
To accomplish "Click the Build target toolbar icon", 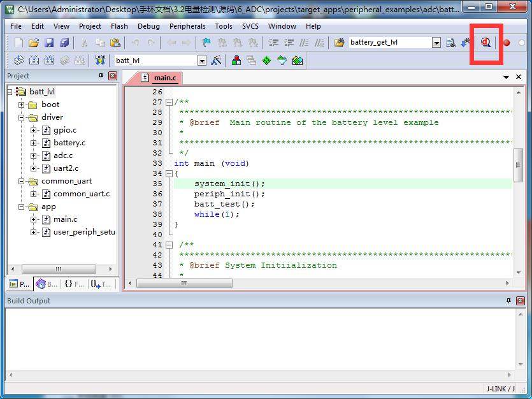I will pyautogui.click(x=34, y=61).
